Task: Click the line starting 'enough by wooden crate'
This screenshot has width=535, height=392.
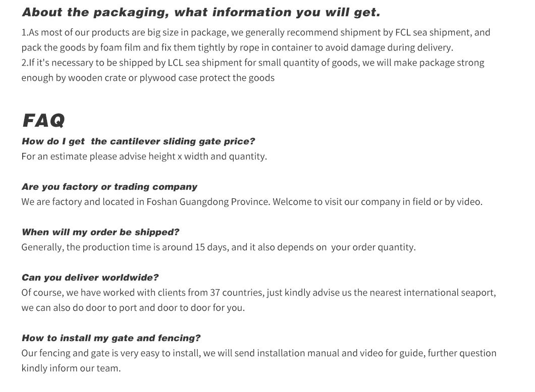Action: [148, 78]
